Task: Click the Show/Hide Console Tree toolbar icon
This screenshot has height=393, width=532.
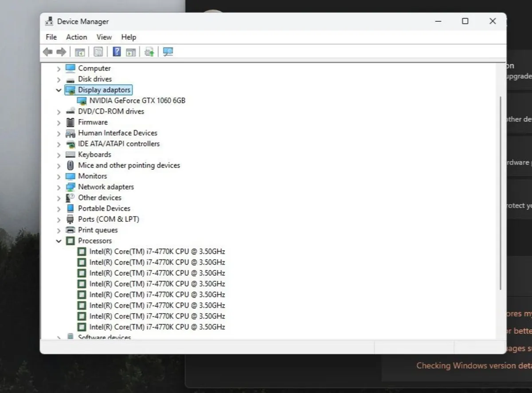Action: click(x=80, y=52)
